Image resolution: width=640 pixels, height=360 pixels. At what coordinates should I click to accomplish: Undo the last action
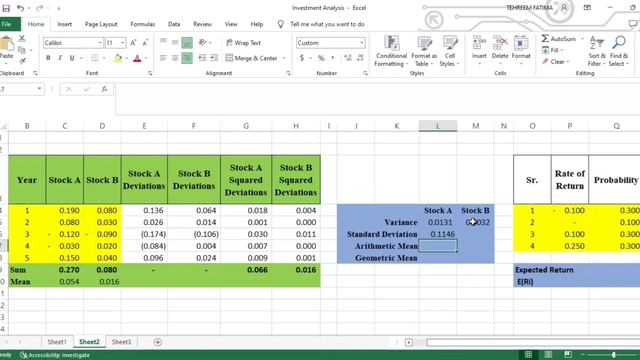[x=20, y=8]
